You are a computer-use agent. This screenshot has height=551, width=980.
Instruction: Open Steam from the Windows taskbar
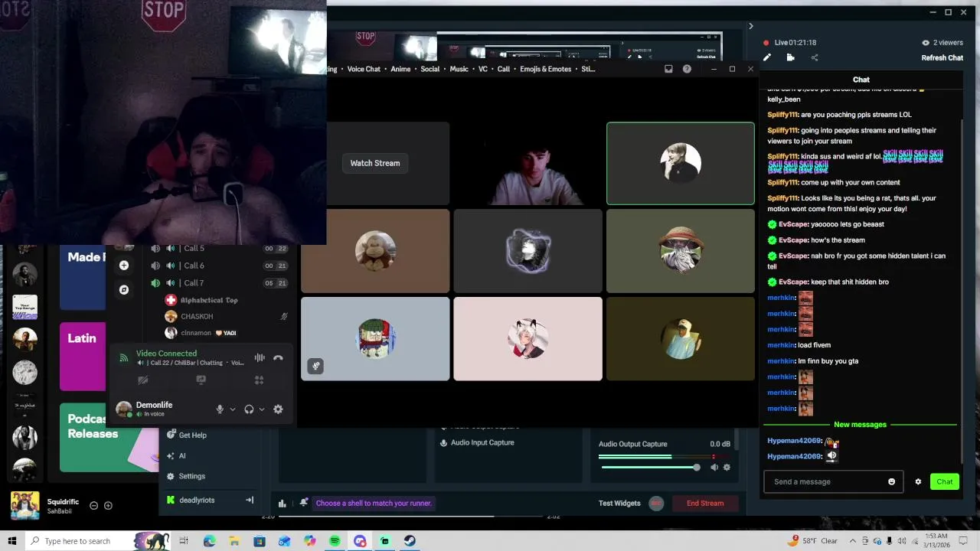click(410, 541)
